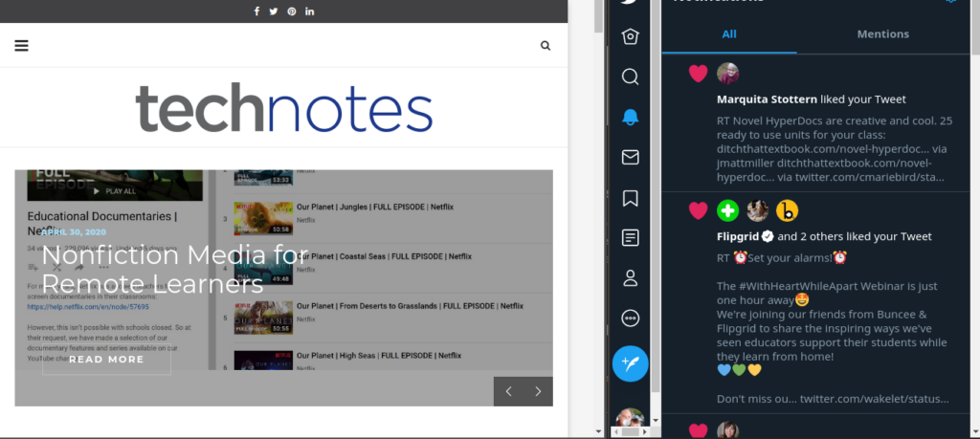
Task: Click the #WithHeartWhileApart Webinar text
Action: click(x=820, y=286)
